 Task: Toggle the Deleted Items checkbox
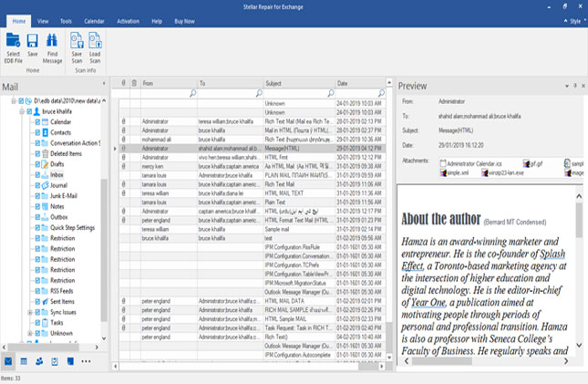coord(37,153)
